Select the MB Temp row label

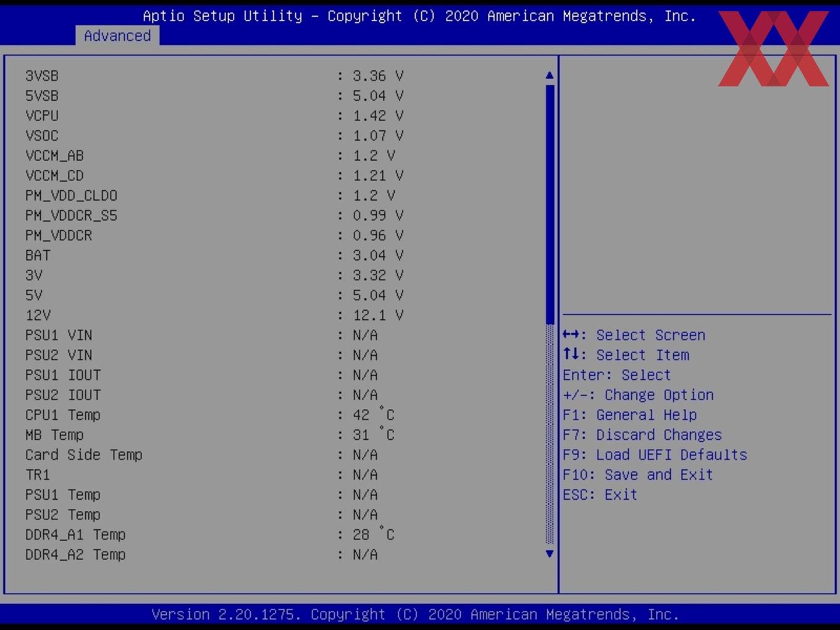[54, 435]
